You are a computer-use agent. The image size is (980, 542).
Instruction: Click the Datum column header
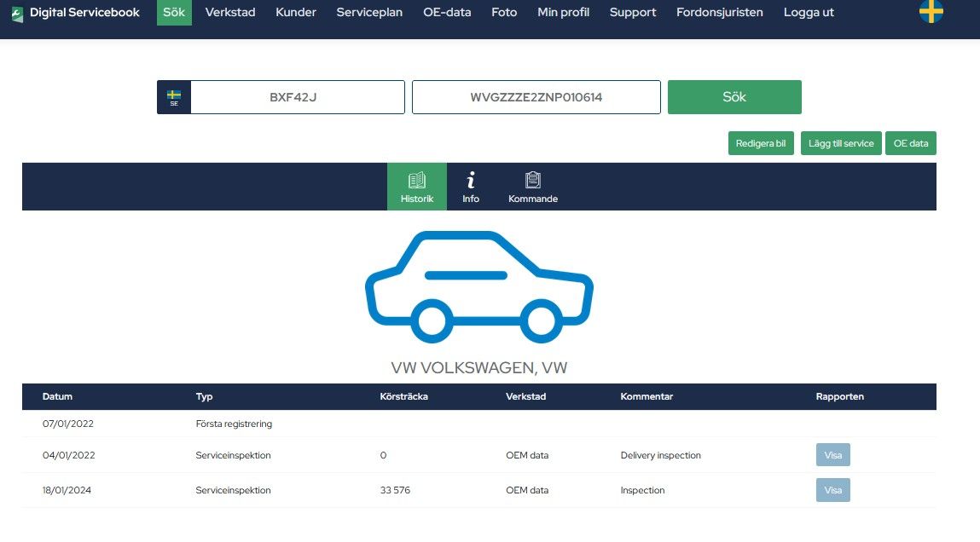click(57, 396)
